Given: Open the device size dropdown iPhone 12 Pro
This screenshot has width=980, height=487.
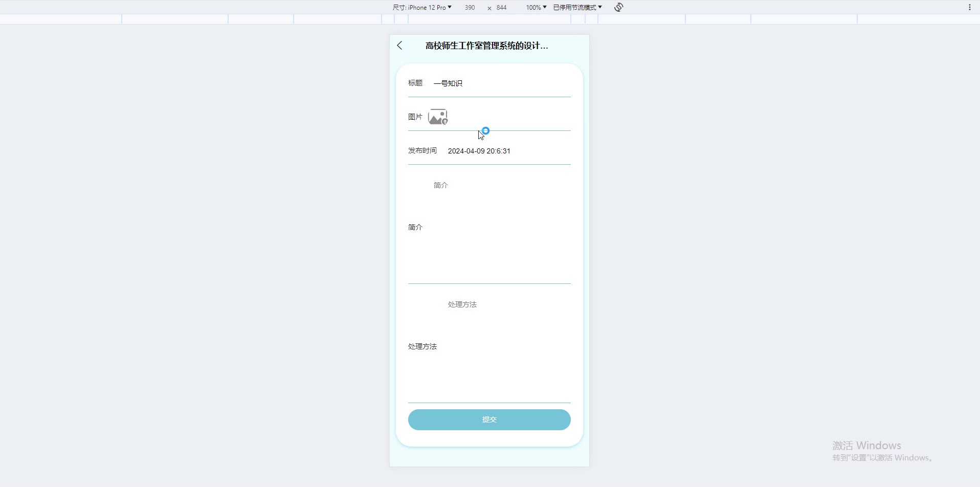Looking at the screenshot, I should tap(422, 7).
